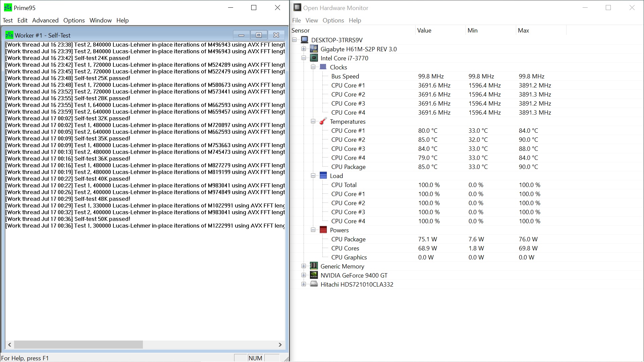Open View menu in Open Hardware Monitor

click(x=312, y=20)
